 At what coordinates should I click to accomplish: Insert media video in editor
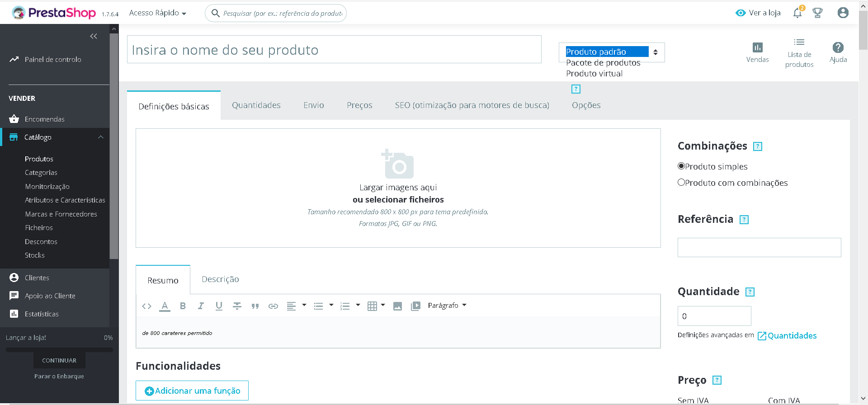pyautogui.click(x=415, y=306)
